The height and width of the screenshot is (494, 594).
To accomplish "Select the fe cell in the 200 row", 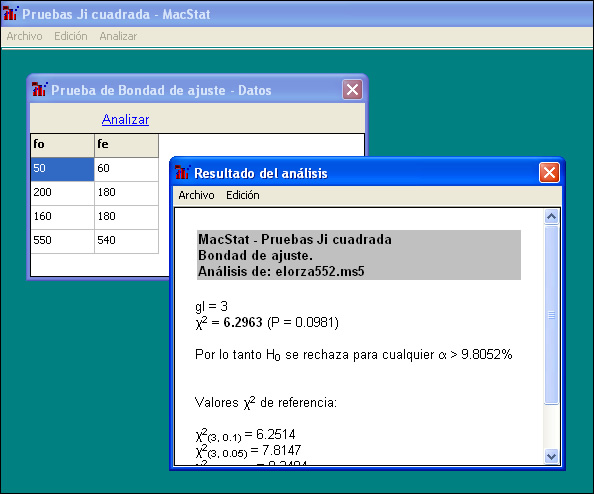I will [x=127, y=193].
